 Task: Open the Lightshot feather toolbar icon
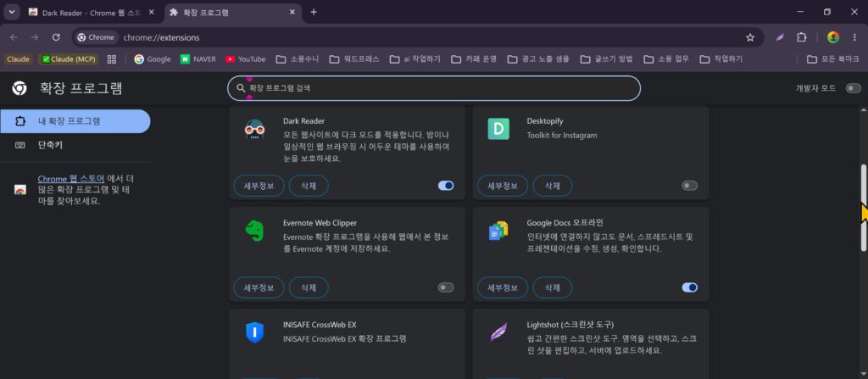(x=780, y=37)
